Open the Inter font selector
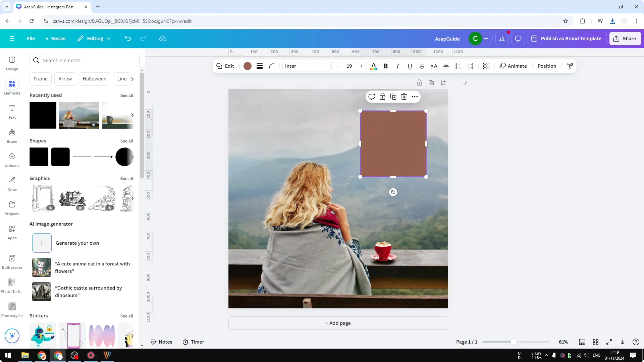This screenshot has height=362, width=644. pos(306,66)
